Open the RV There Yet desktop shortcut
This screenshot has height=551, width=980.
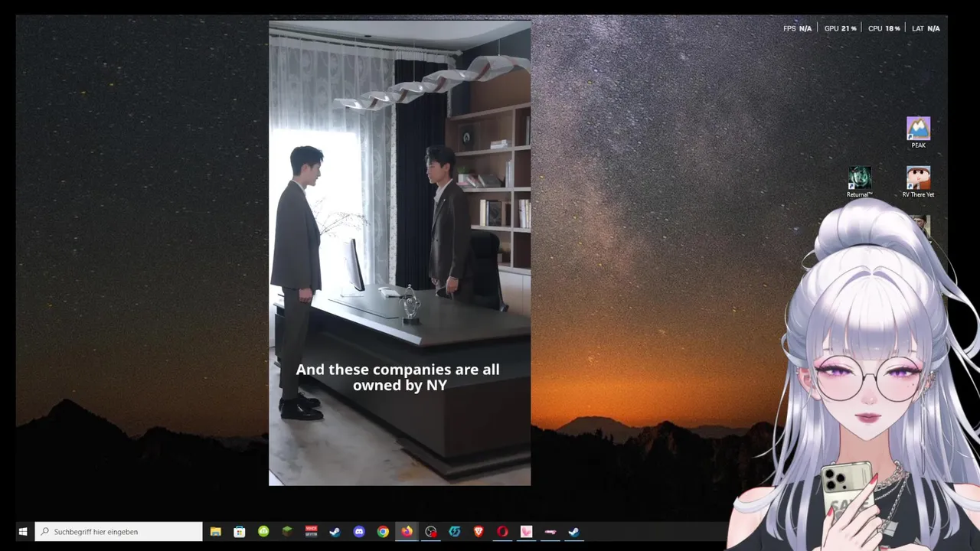coord(918,182)
